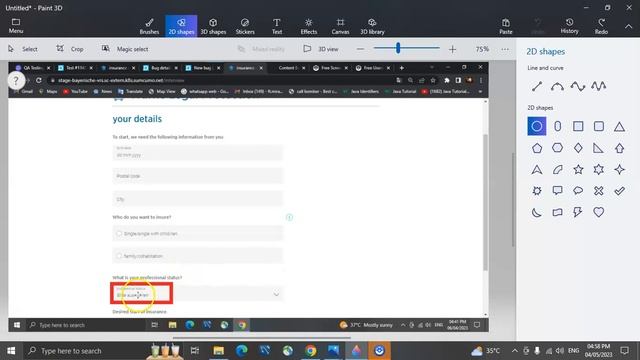Select the four-point wave curve tool
The image size is (640, 360).
coord(598,86)
